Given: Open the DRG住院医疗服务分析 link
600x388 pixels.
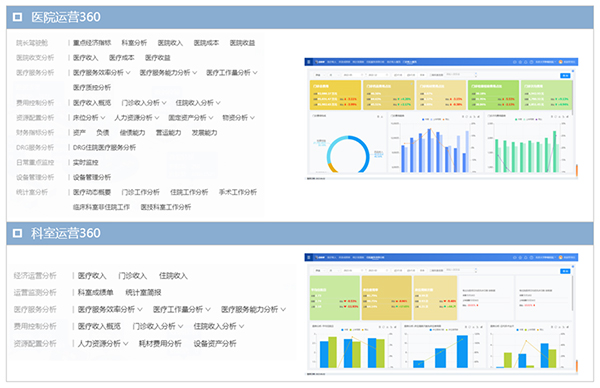Looking at the screenshot, I should point(104,147).
